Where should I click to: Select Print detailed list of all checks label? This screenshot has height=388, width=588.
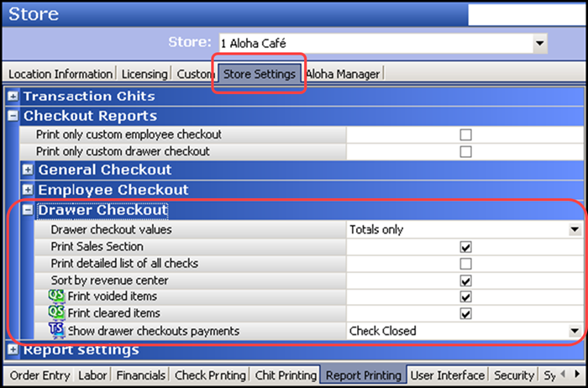[x=124, y=264]
